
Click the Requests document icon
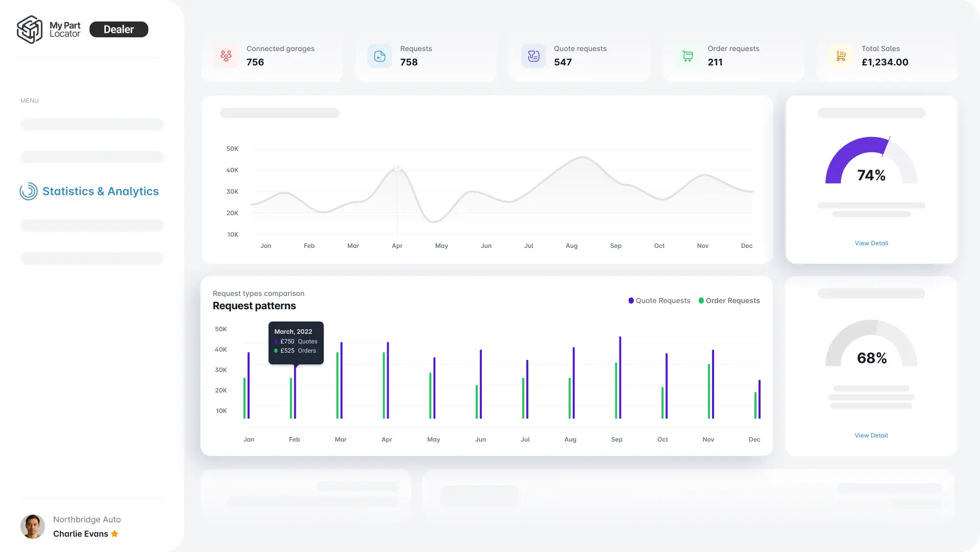pyautogui.click(x=380, y=56)
